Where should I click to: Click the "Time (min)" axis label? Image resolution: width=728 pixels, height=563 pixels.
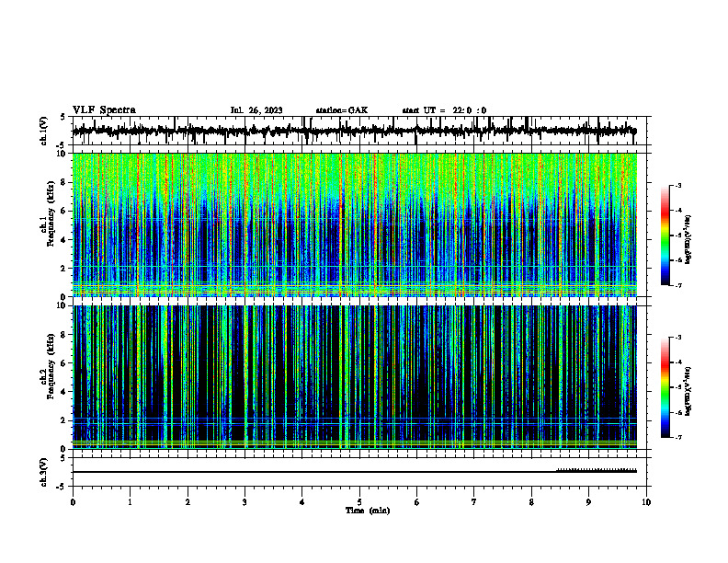click(x=368, y=511)
